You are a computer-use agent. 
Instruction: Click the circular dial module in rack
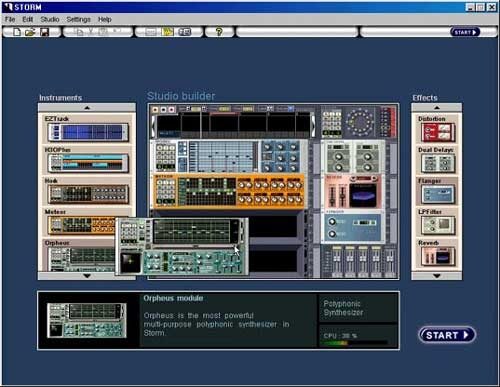click(x=359, y=122)
